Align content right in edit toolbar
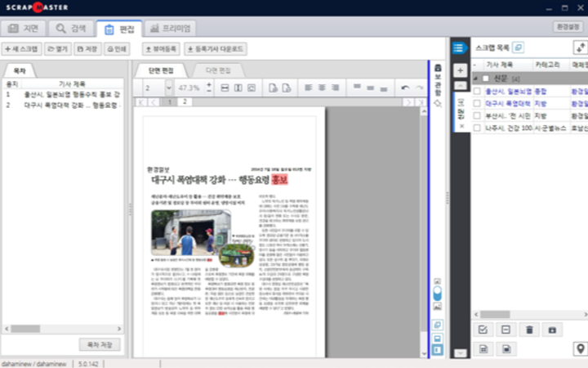 tap(336, 88)
